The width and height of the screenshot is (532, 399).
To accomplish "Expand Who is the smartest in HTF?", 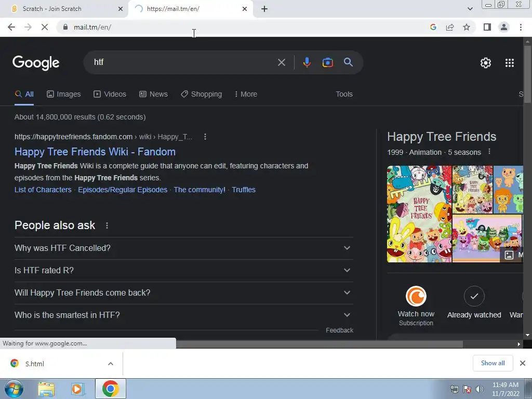I will (x=183, y=315).
